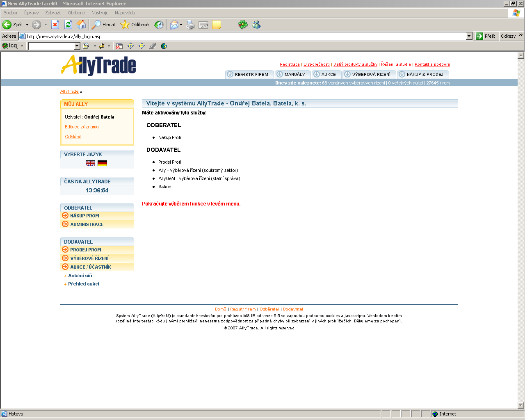
Task: Select the German flag language
Action: (102, 163)
